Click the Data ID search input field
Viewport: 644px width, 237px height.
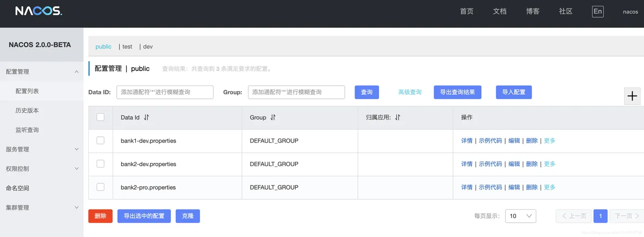pos(165,92)
